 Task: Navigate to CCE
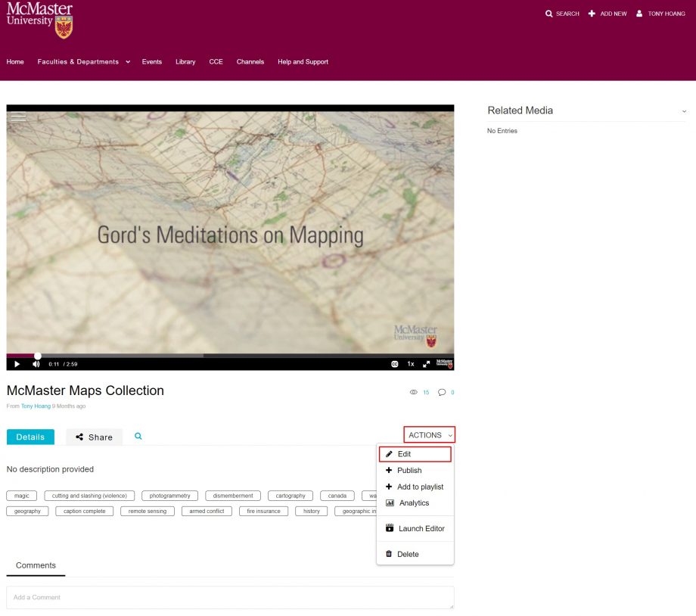click(x=216, y=62)
